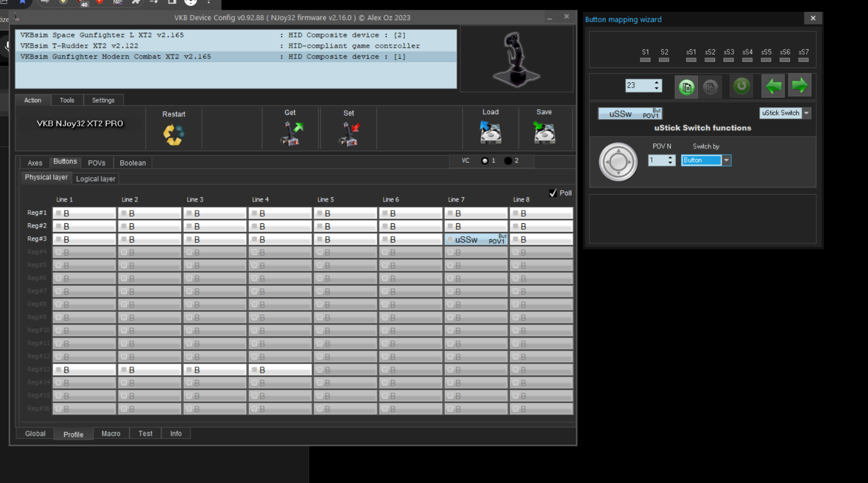Increase the POV N stepper value
The height and width of the screenshot is (483, 868).
pos(670,158)
